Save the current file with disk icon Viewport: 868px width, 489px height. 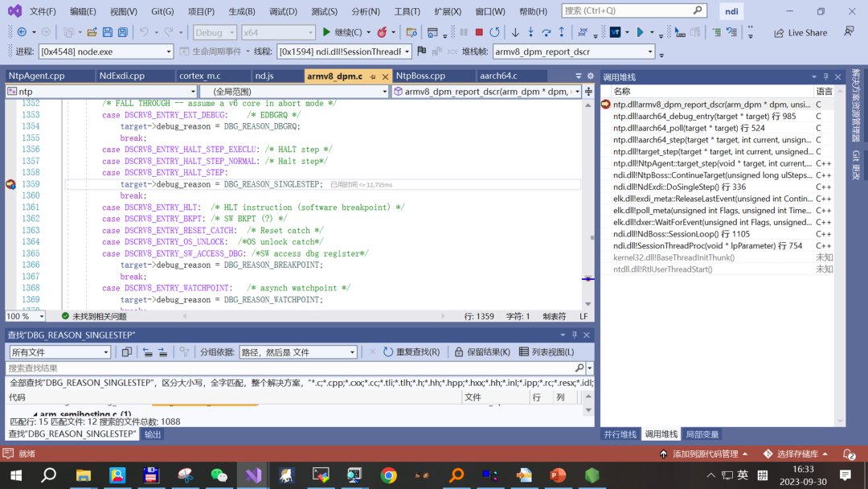pos(108,33)
